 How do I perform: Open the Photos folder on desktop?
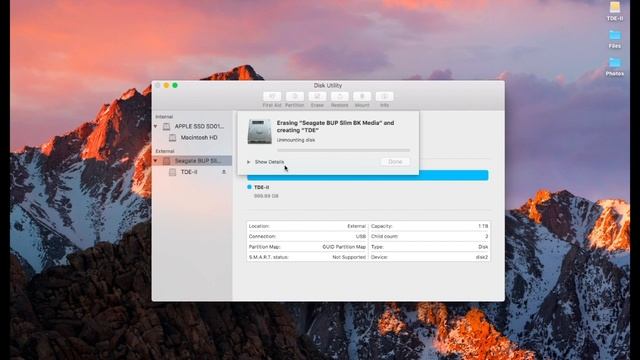tap(615, 62)
